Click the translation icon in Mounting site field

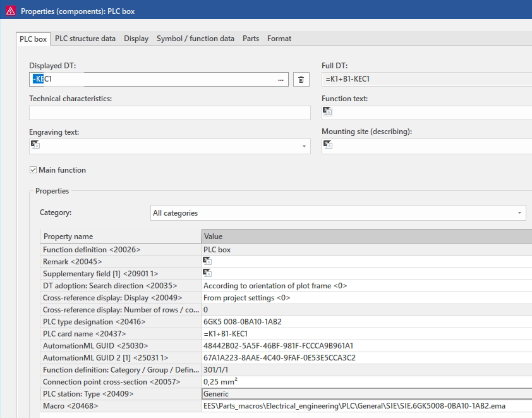[327, 145]
